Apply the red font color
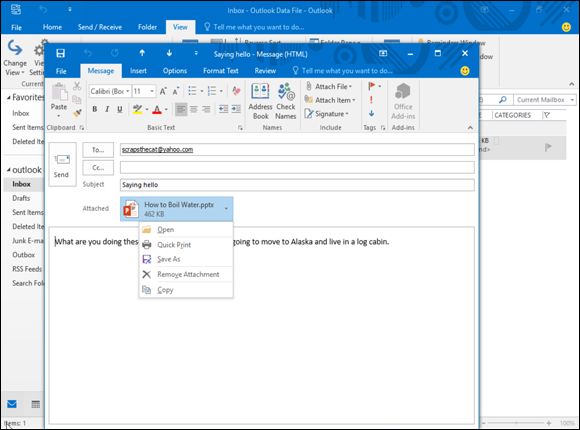The height and width of the screenshot is (430, 580). coord(157,109)
